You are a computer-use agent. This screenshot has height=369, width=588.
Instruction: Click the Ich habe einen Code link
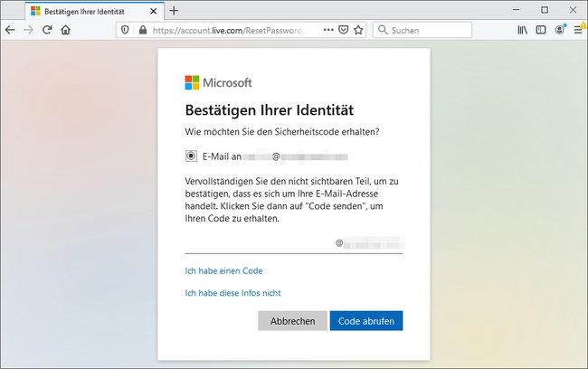coord(223,270)
